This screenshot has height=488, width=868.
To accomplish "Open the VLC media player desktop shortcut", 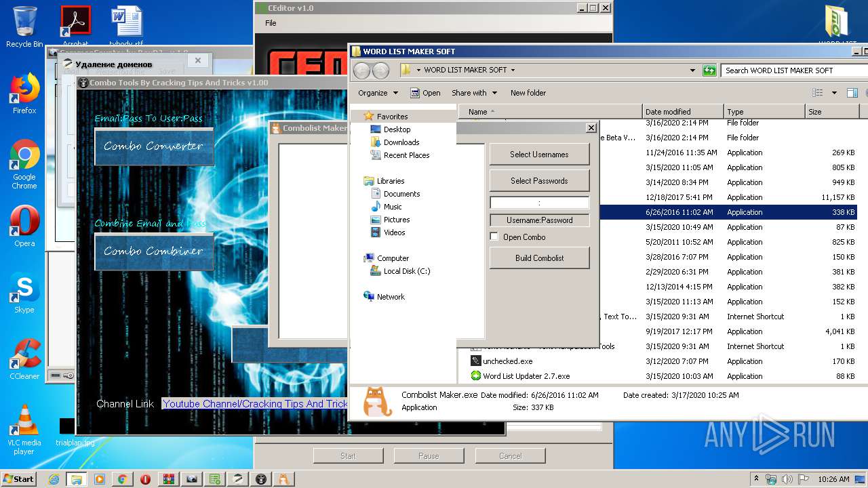I will pos(24,430).
